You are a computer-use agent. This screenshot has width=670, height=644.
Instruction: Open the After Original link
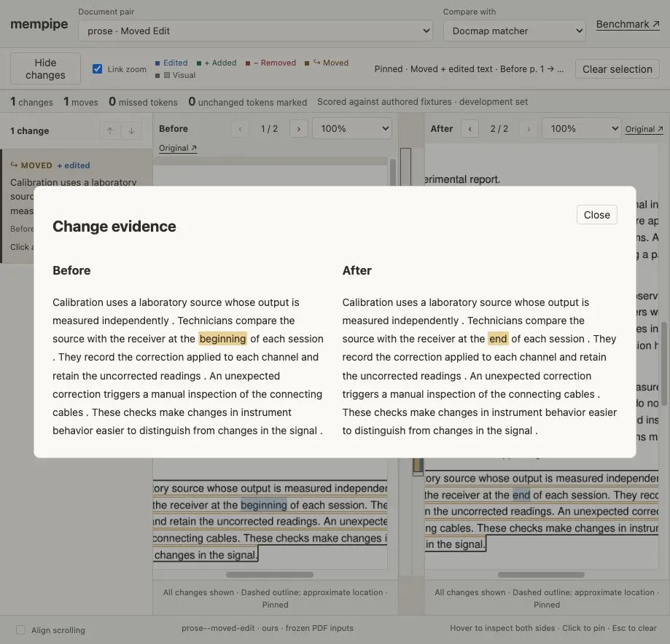(644, 129)
